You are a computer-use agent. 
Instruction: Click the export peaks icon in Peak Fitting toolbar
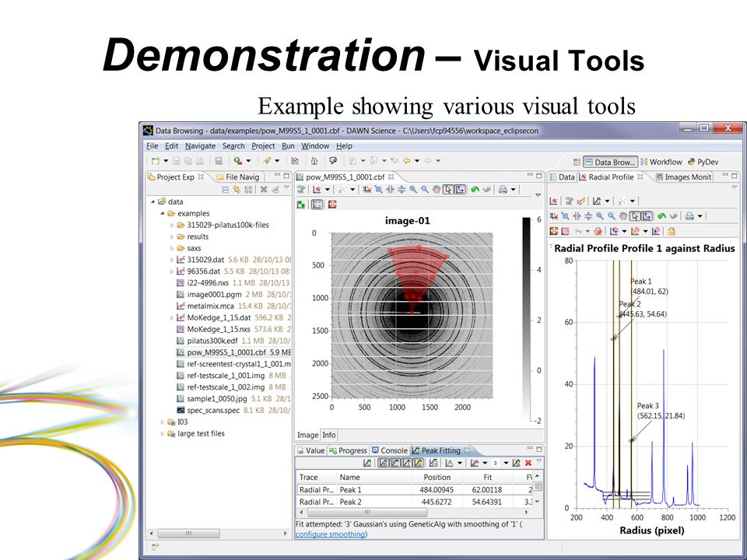point(433,463)
